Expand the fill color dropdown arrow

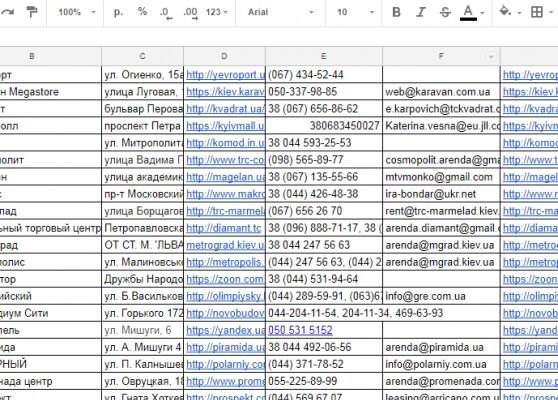[x=520, y=13]
